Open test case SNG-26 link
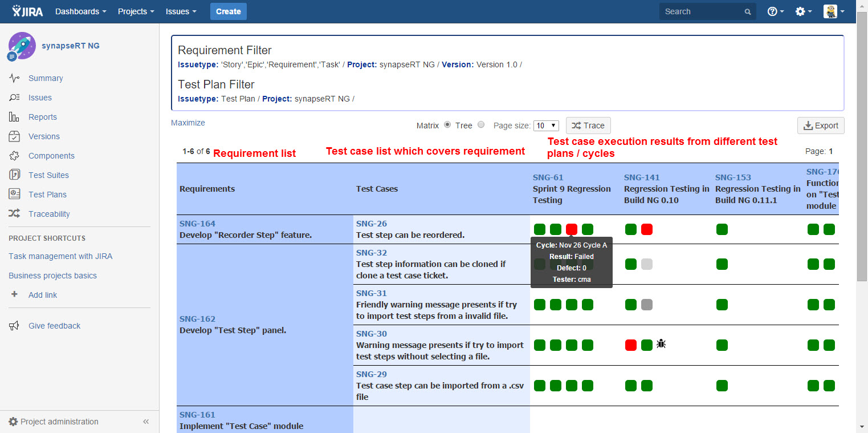The image size is (868, 433). pos(372,224)
